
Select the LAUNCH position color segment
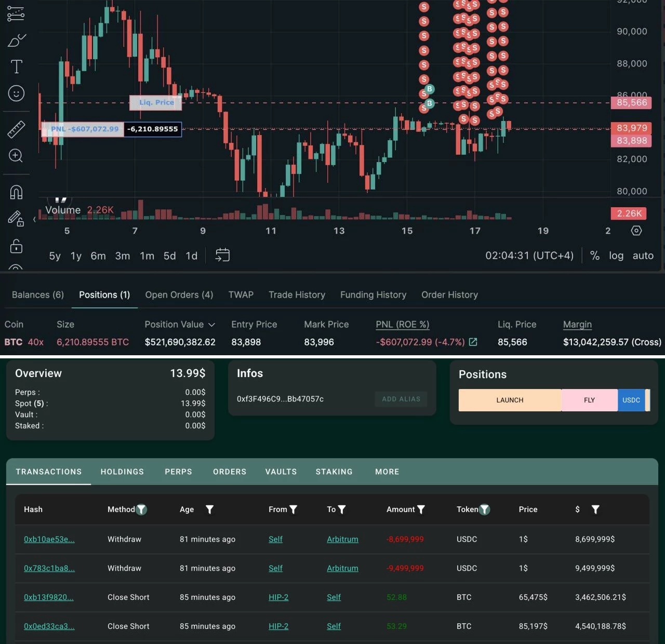coord(510,400)
